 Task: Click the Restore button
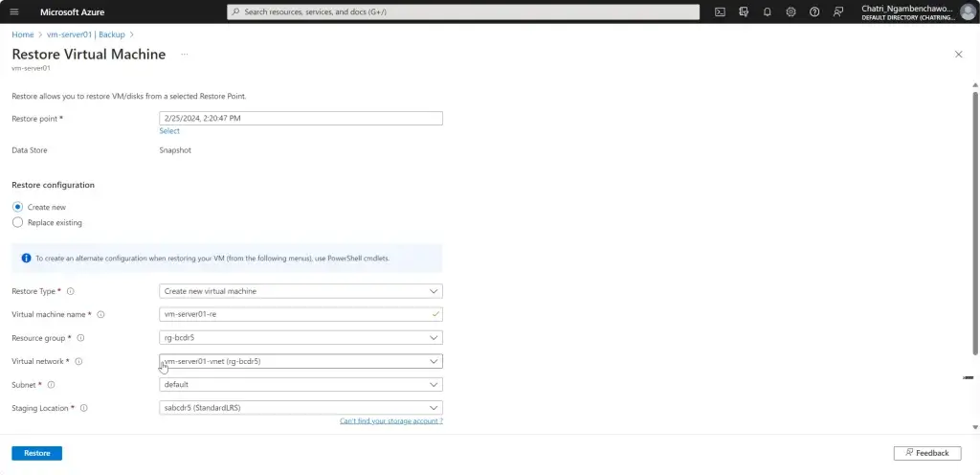click(x=37, y=453)
